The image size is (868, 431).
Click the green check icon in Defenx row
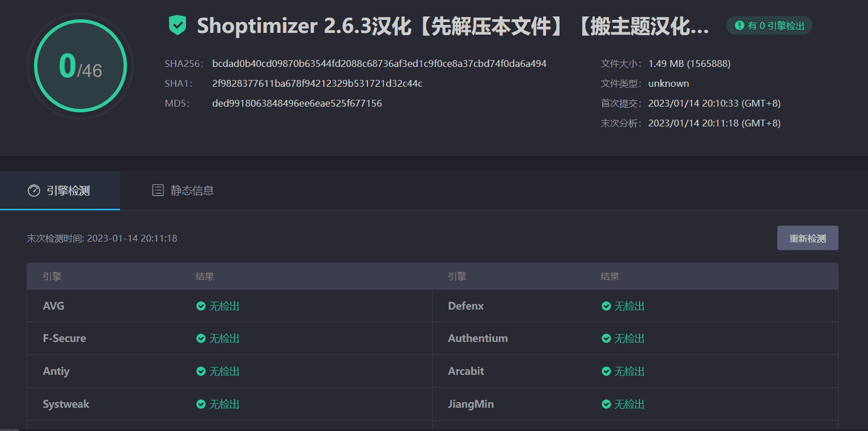606,306
